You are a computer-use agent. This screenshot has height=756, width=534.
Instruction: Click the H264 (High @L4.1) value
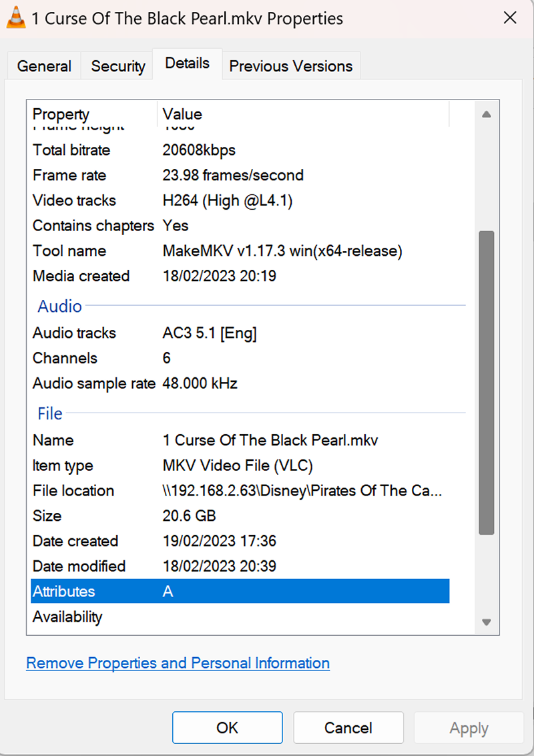point(228,200)
